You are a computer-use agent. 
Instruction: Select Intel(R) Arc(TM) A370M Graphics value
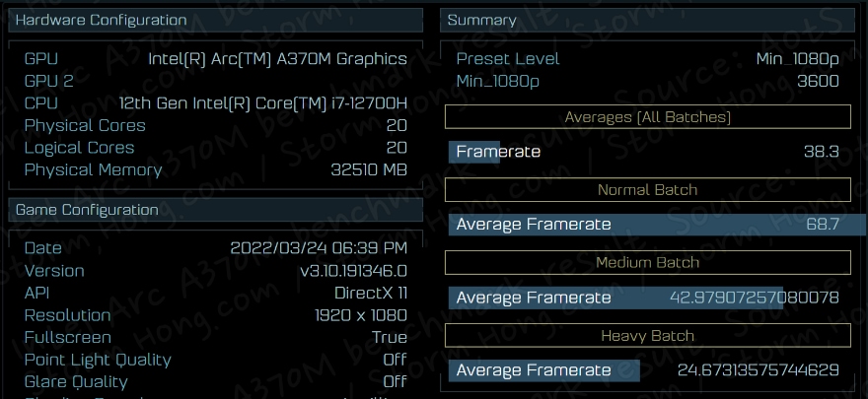277,59
